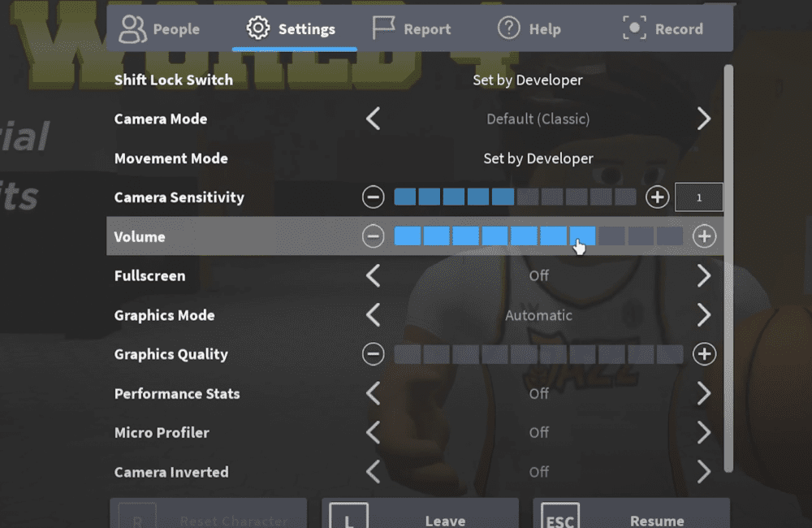Click Resume to return to game

pos(631,517)
